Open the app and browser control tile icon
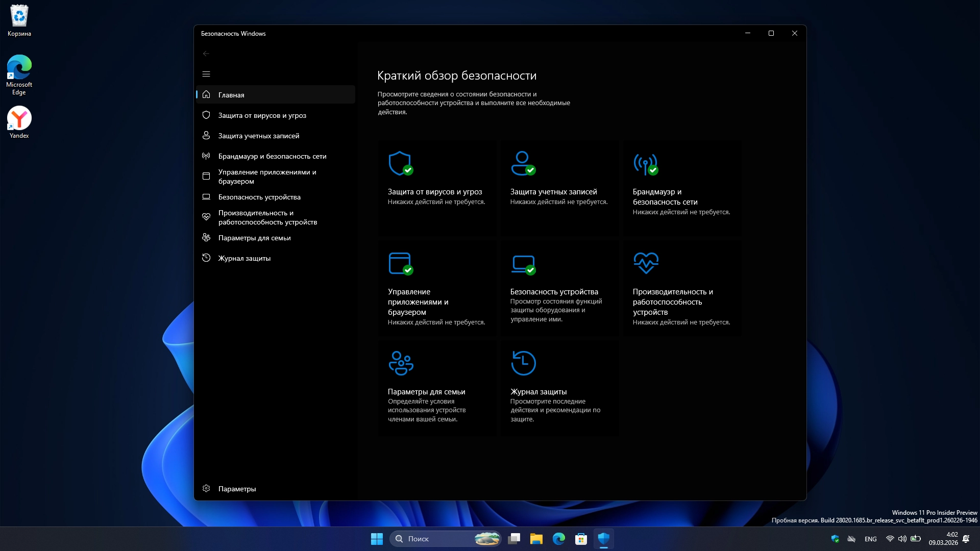This screenshot has width=980, height=551. pyautogui.click(x=400, y=263)
